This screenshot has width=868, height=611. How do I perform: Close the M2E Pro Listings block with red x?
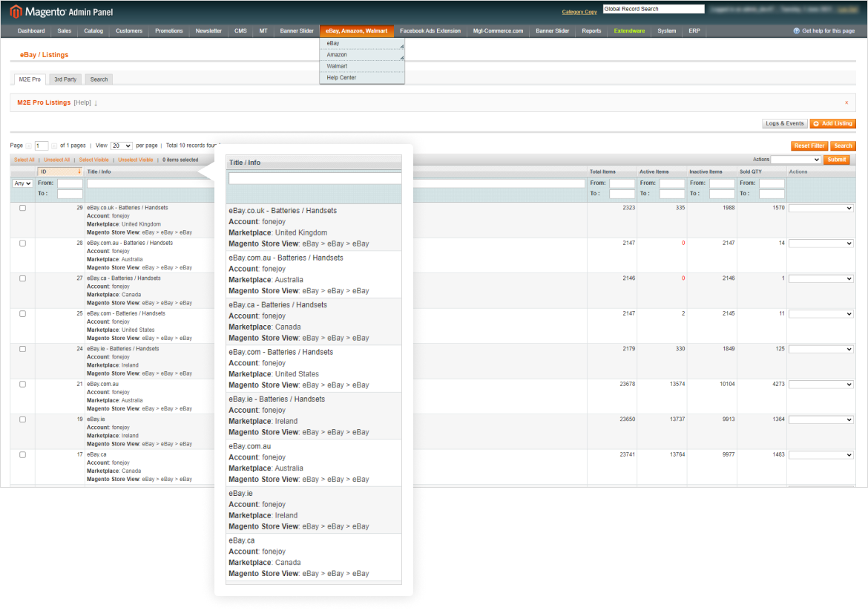coord(846,102)
